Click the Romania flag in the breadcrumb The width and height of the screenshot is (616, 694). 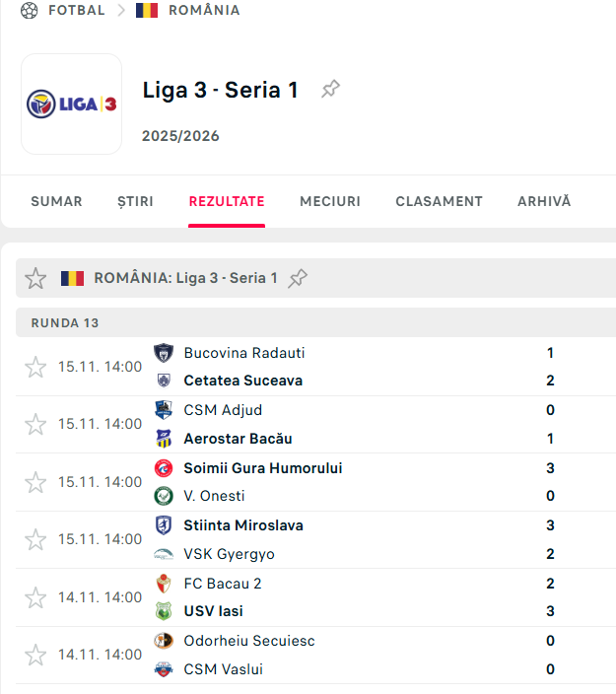click(x=147, y=10)
